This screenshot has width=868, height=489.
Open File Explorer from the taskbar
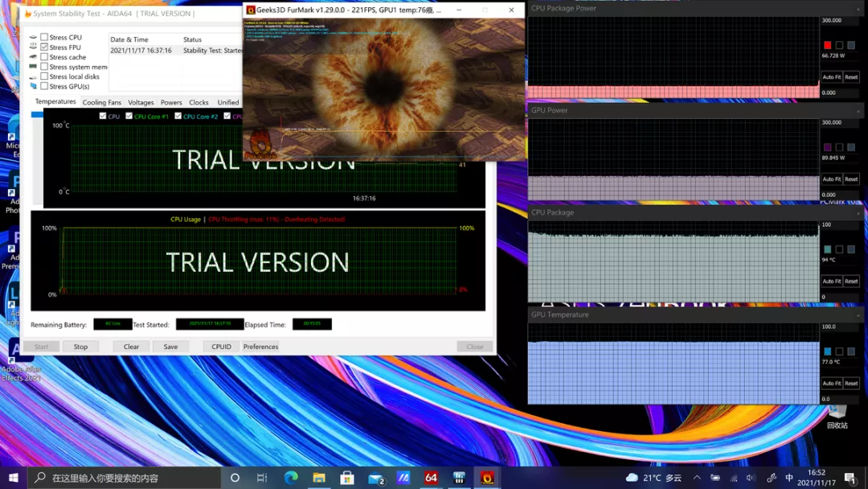coord(319,478)
